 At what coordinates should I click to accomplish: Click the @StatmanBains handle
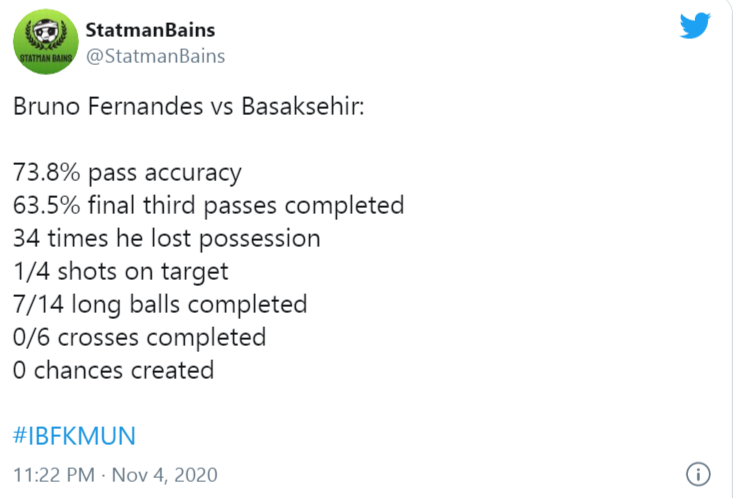[x=155, y=56]
